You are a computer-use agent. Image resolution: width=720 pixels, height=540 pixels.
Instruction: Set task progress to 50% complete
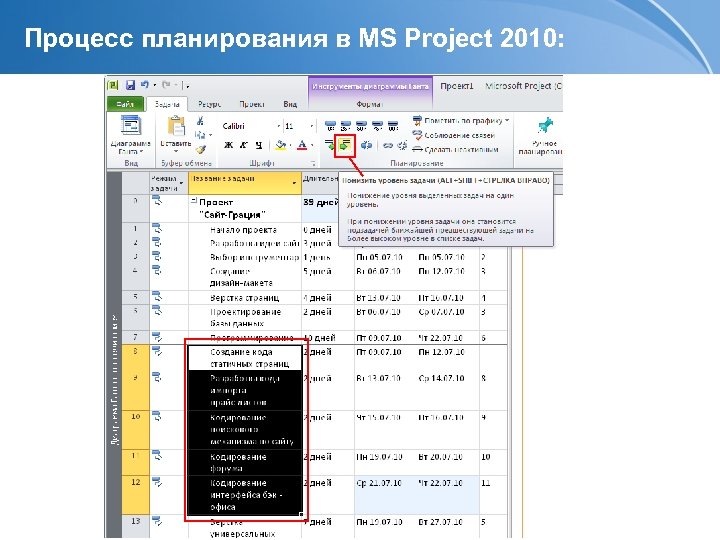pyautogui.click(x=361, y=125)
